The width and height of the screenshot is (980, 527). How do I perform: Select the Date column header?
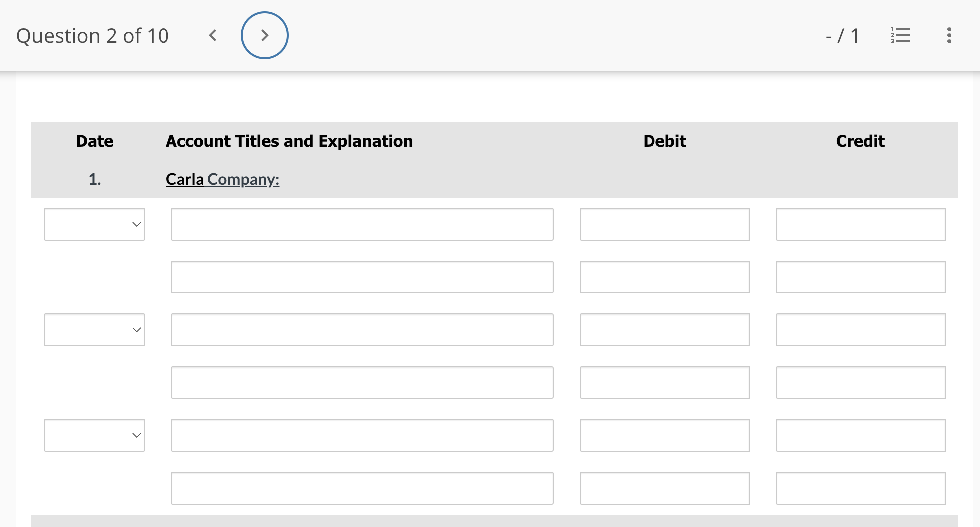(x=94, y=141)
